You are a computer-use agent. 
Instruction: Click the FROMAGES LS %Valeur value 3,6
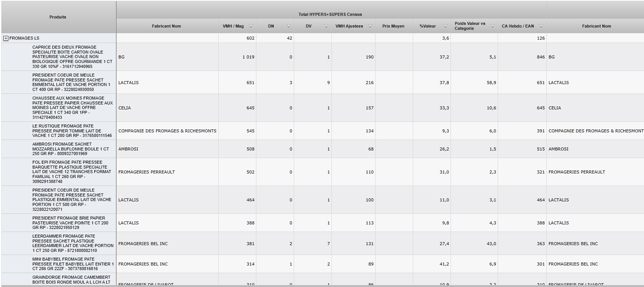tap(446, 38)
